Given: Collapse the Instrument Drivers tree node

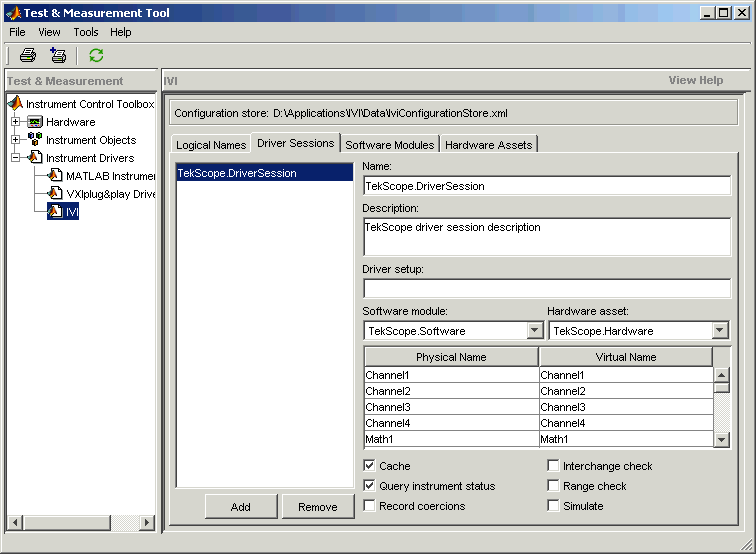Looking at the screenshot, I should 16,158.
